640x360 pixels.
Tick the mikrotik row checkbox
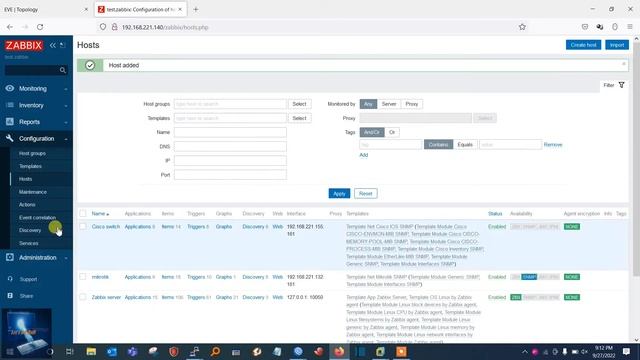tap(83, 277)
